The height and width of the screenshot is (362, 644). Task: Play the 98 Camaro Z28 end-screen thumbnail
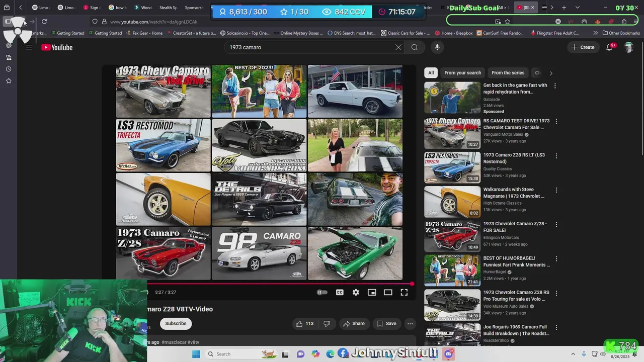coord(259,253)
